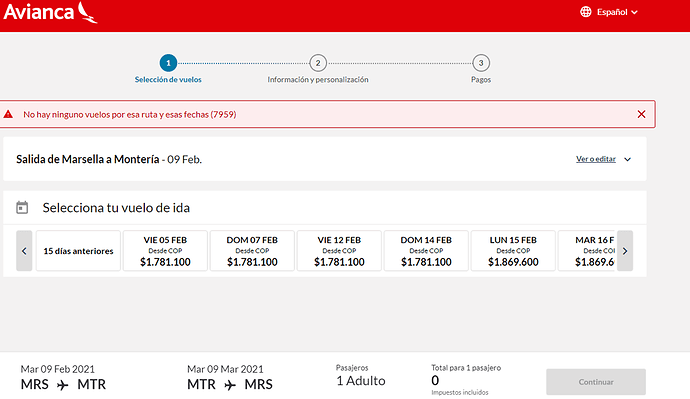The height and width of the screenshot is (399, 690).
Task: Click the Mar 09 Feb 2021 date text
Action: pyautogui.click(x=58, y=369)
